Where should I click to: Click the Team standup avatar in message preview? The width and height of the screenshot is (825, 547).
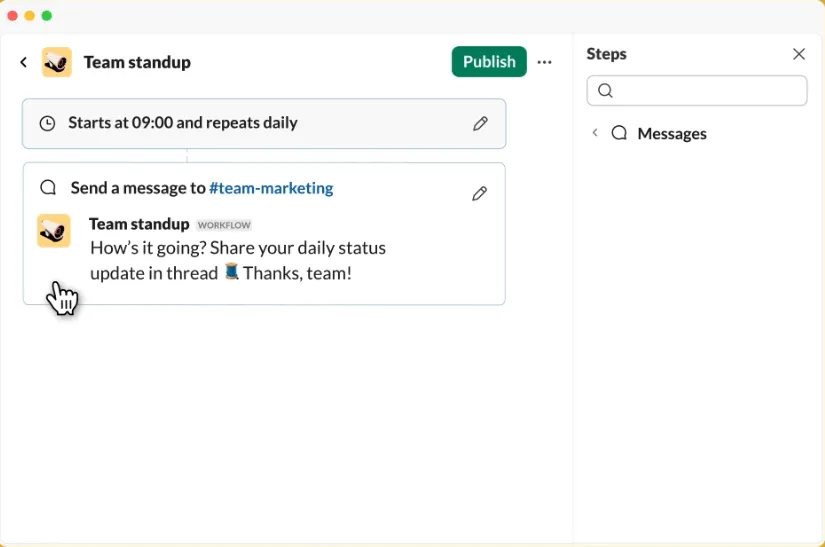coord(54,230)
